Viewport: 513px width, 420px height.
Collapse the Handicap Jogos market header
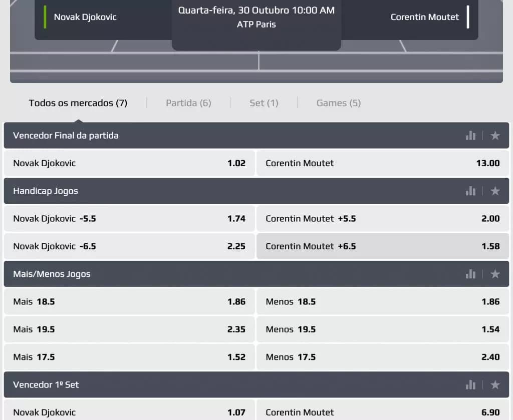pos(200,191)
